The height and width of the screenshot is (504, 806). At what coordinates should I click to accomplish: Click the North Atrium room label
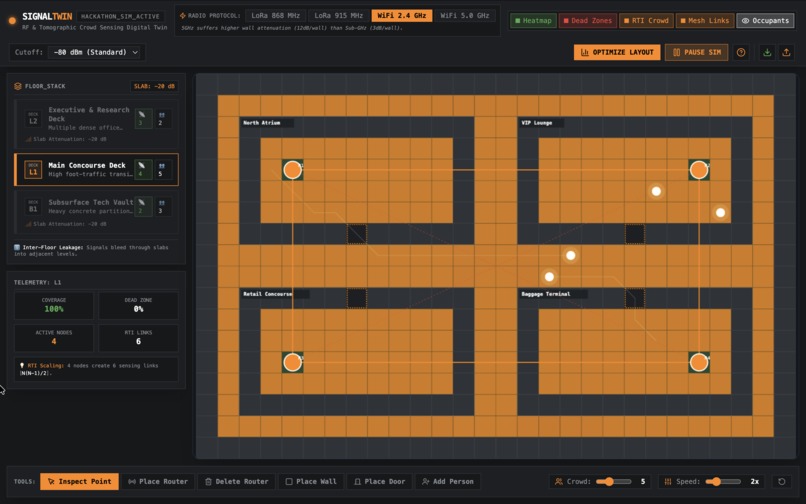tap(262, 123)
